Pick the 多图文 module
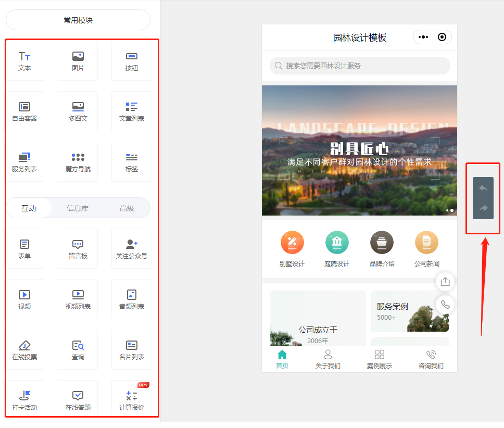The height and width of the screenshot is (428, 504). tap(78, 111)
